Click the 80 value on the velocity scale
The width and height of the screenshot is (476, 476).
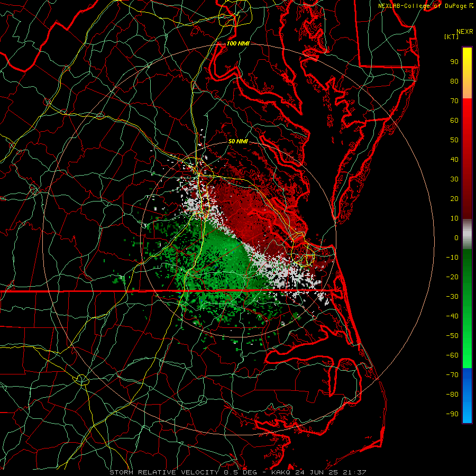(454, 81)
